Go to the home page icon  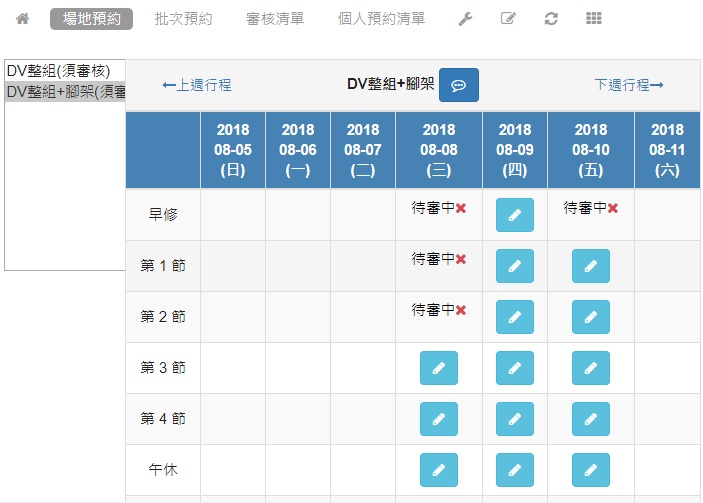point(22,19)
